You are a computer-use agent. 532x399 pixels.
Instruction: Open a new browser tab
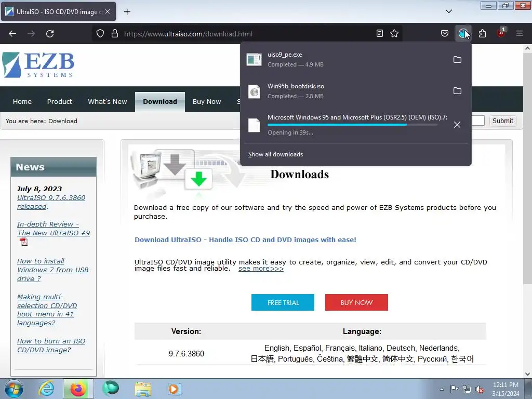[127, 12]
